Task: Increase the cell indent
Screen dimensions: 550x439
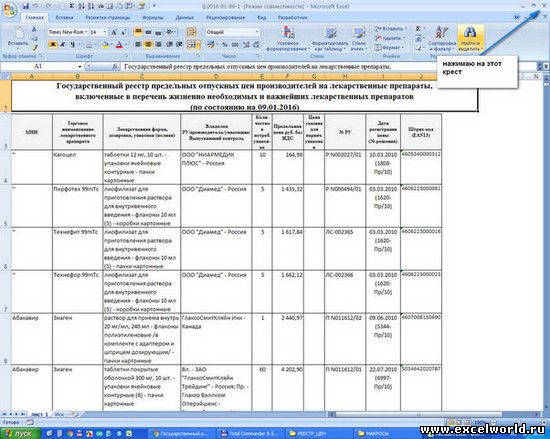Action: 179,45
